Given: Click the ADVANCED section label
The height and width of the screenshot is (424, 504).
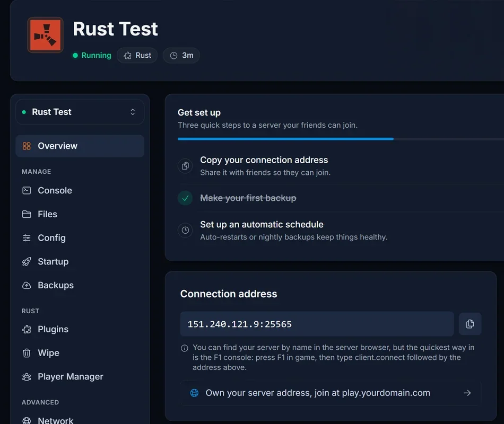Looking at the screenshot, I should (x=40, y=402).
